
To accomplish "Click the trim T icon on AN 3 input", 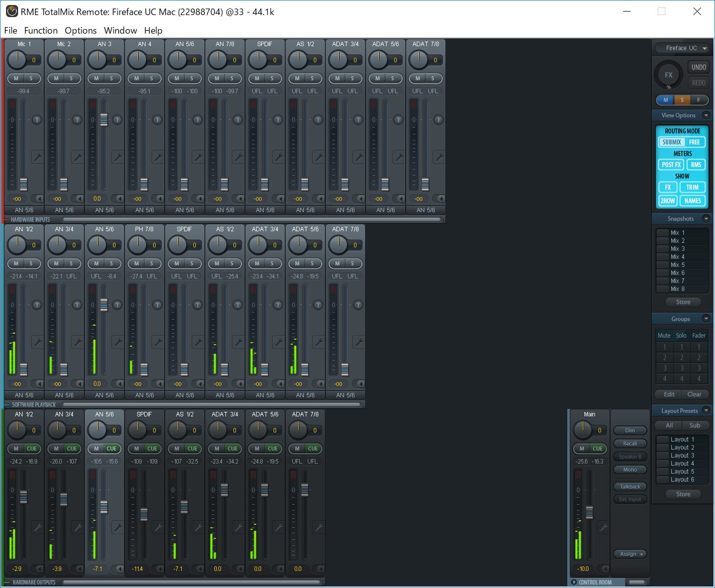I will (x=117, y=120).
